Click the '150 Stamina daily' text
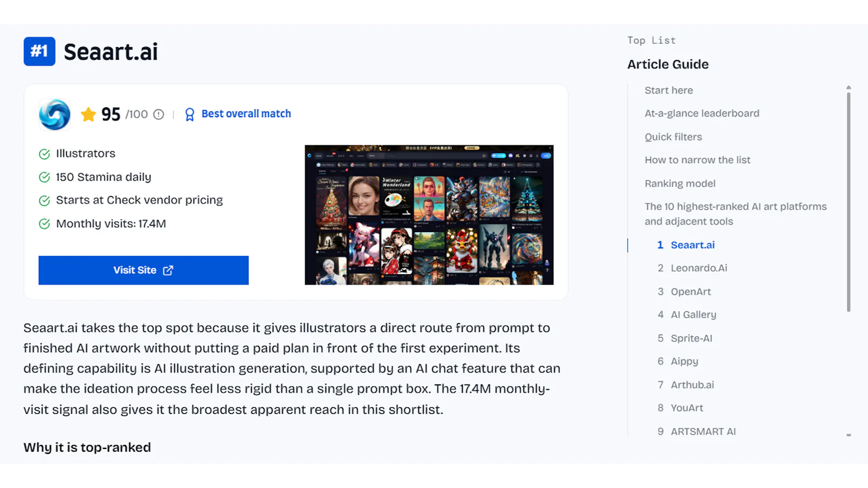868x488 pixels. [x=104, y=177]
